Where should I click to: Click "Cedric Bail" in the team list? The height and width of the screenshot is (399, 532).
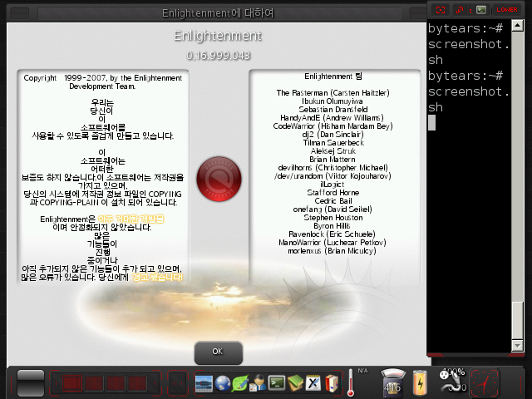click(332, 201)
